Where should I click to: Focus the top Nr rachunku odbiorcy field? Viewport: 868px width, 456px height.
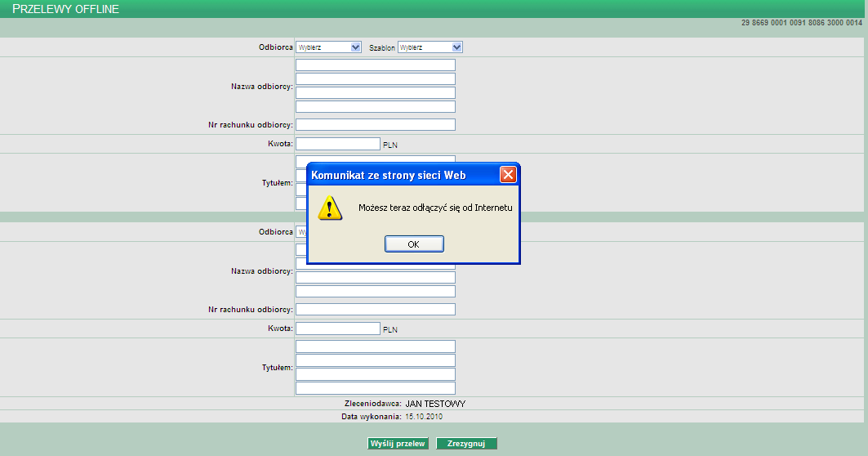(376, 125)
